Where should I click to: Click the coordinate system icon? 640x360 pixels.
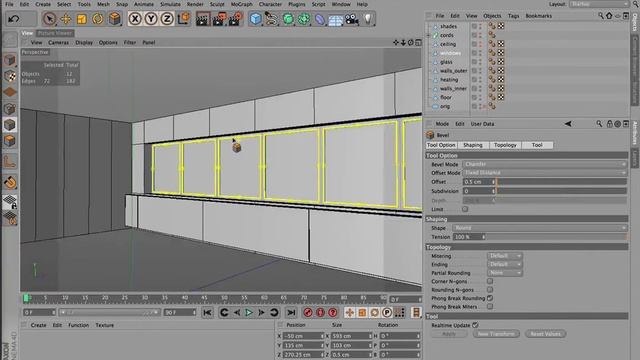[184, 18]
